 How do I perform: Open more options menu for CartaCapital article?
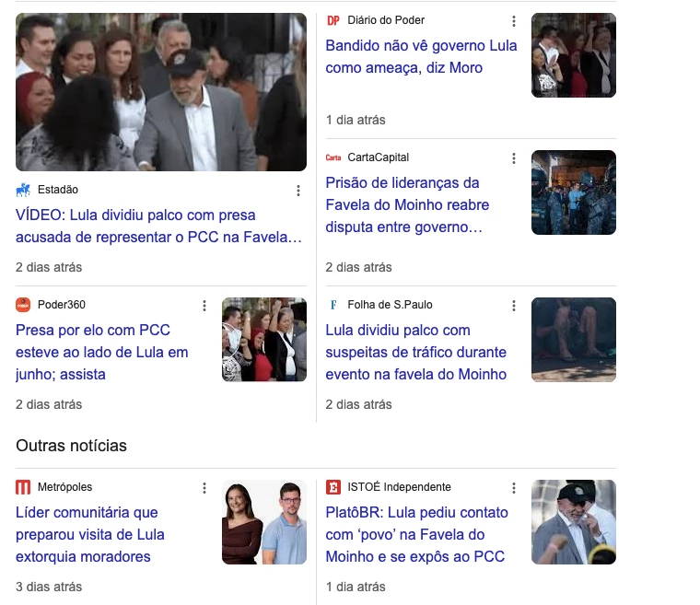(514, 158)
